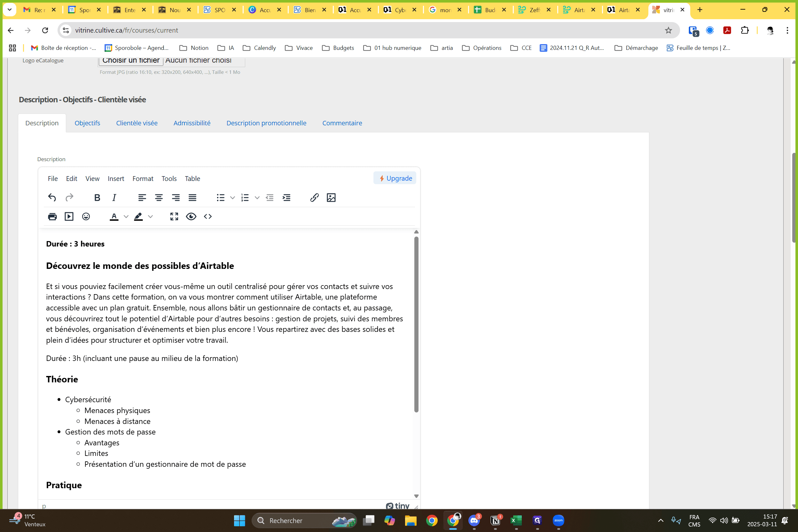Open the Notion bookmark folder
This screenshot has width=798, height=532.
pos(194,48)
